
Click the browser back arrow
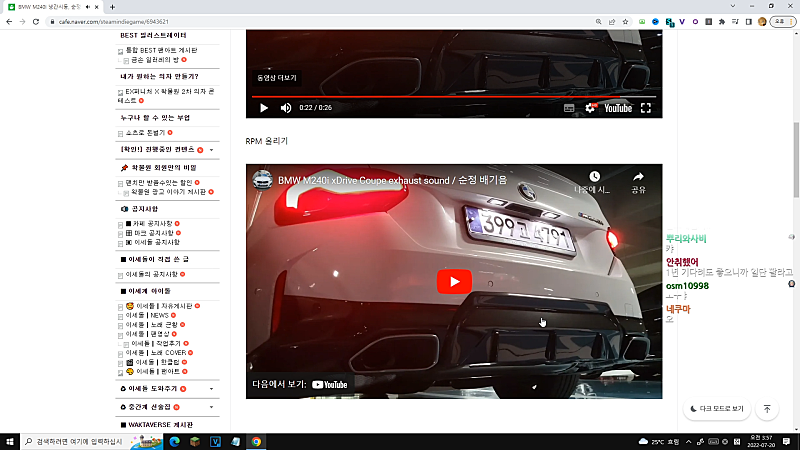9,21
